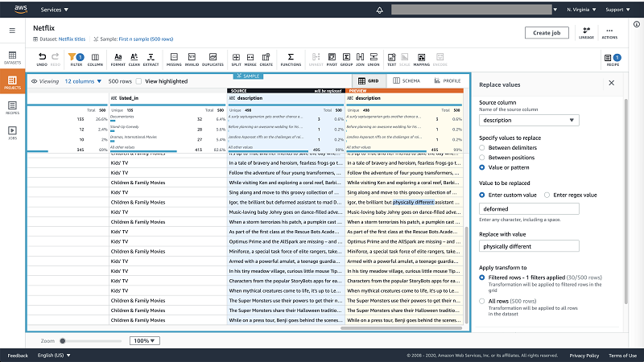
Task: Toggle the hamburger navigation menu
Action: [x=12, y=31]
